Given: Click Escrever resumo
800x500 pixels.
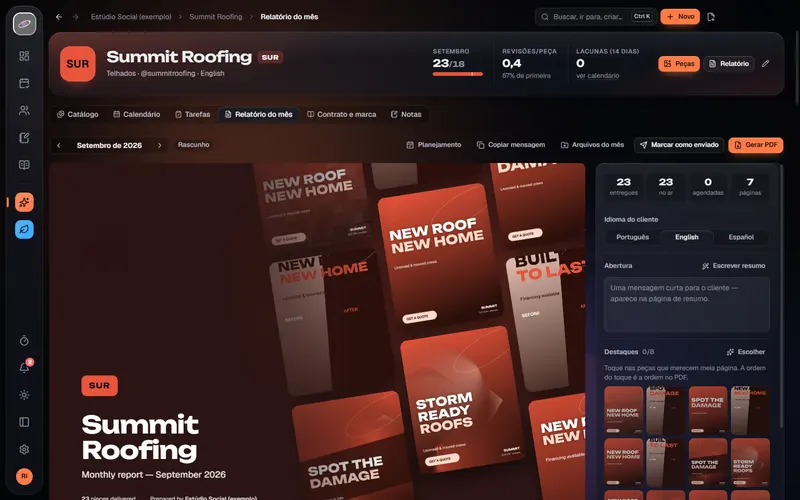Looking at the screenshot, I should (x=733, y=266).
